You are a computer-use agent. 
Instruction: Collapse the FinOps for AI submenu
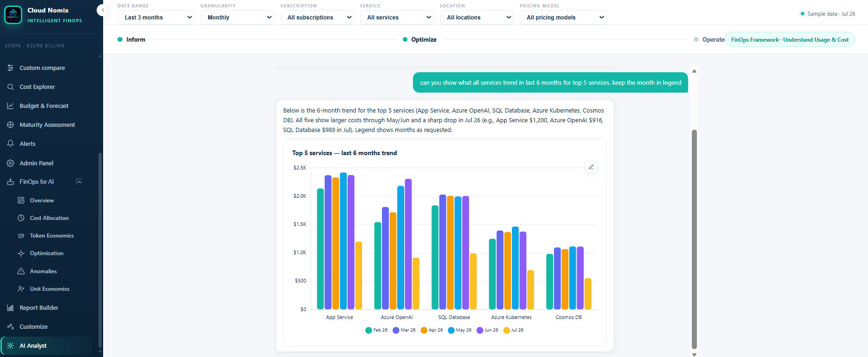coord(79,182)
